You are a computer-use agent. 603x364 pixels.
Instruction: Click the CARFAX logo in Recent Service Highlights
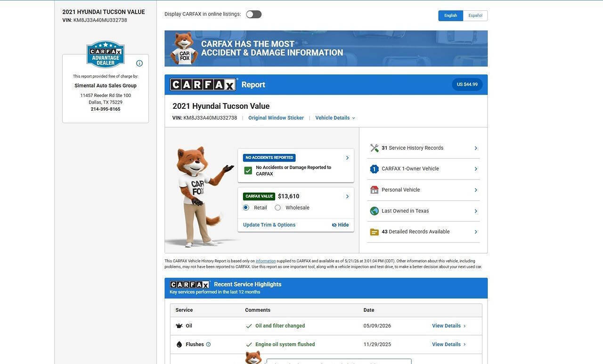pos(190,284)
